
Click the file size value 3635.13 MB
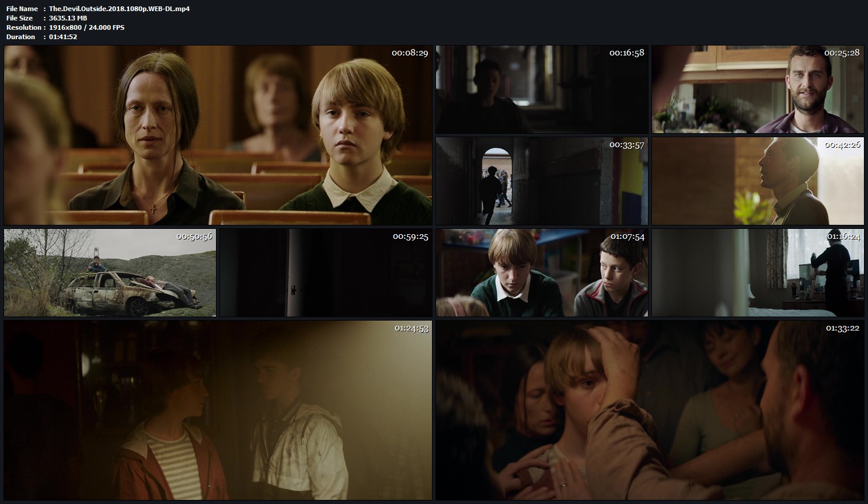(68, 18)
